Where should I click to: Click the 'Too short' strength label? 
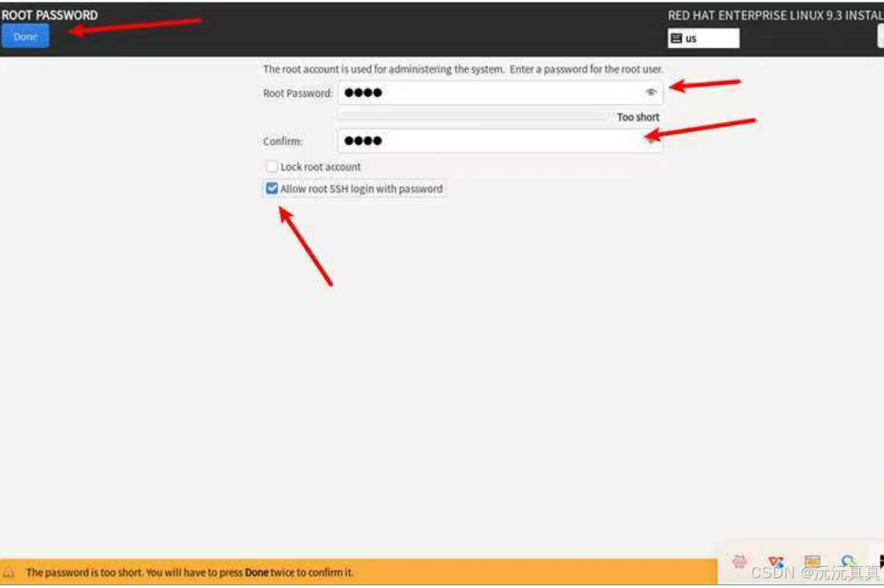pos(637,117)
